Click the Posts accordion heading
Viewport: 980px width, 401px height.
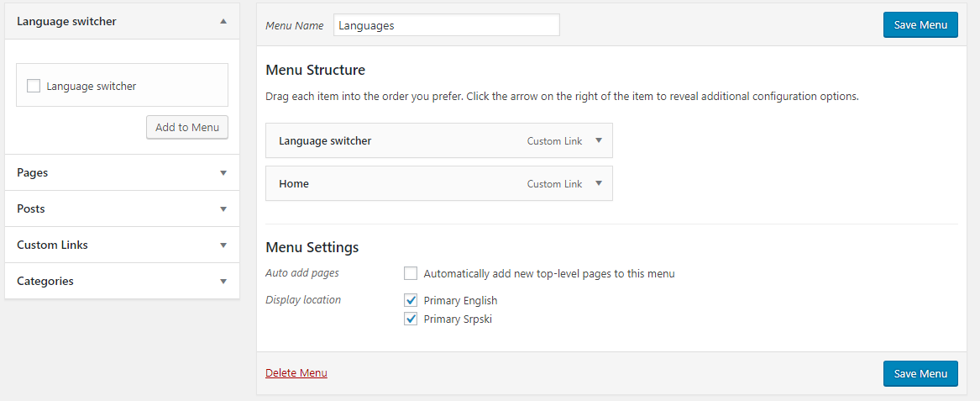point(31,208)
